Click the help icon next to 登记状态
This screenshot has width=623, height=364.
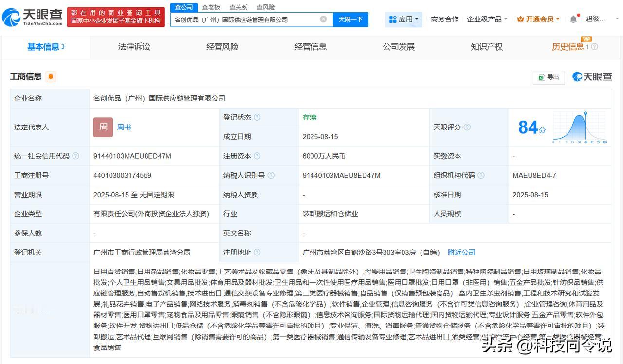257,117
